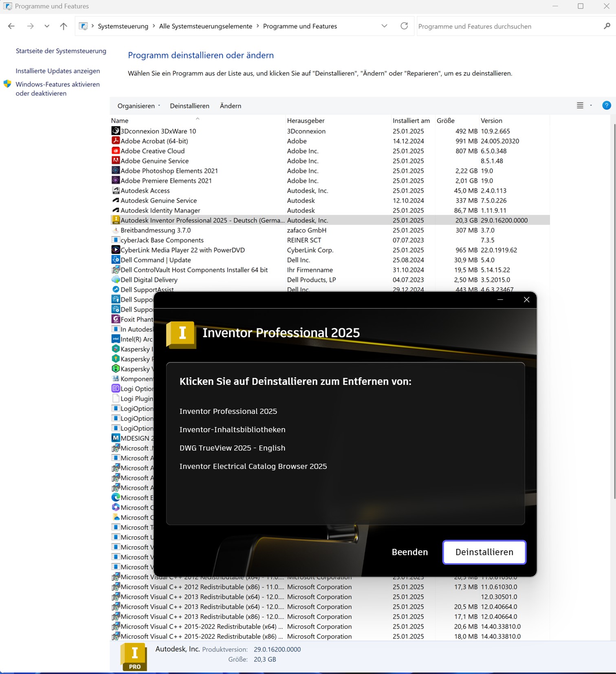Click Systemsteuerung in the breadcrumb

click(x=123, y=26)
